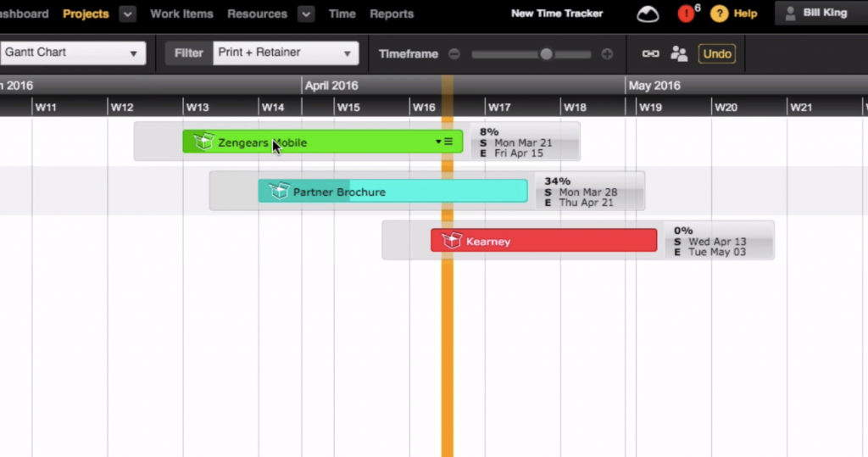Click the 0% progress label
This screenshot has width=868, height=457.
684,231
